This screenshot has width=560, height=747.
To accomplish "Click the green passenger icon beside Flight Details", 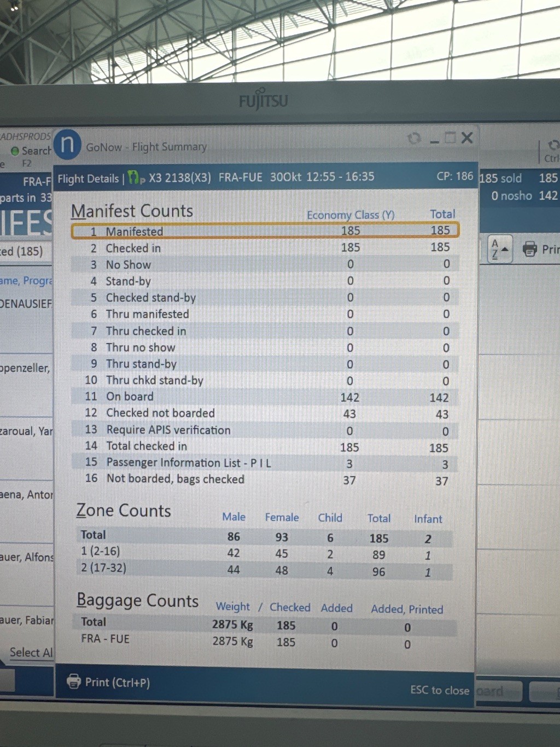I will coord(135,178).
